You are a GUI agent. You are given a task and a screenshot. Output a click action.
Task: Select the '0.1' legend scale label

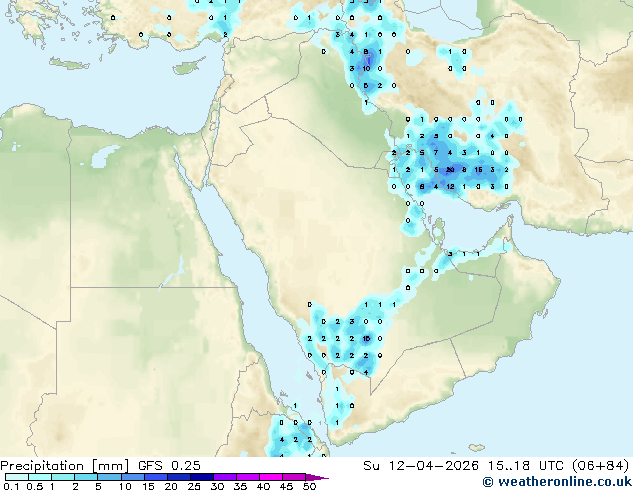point(11,486)
